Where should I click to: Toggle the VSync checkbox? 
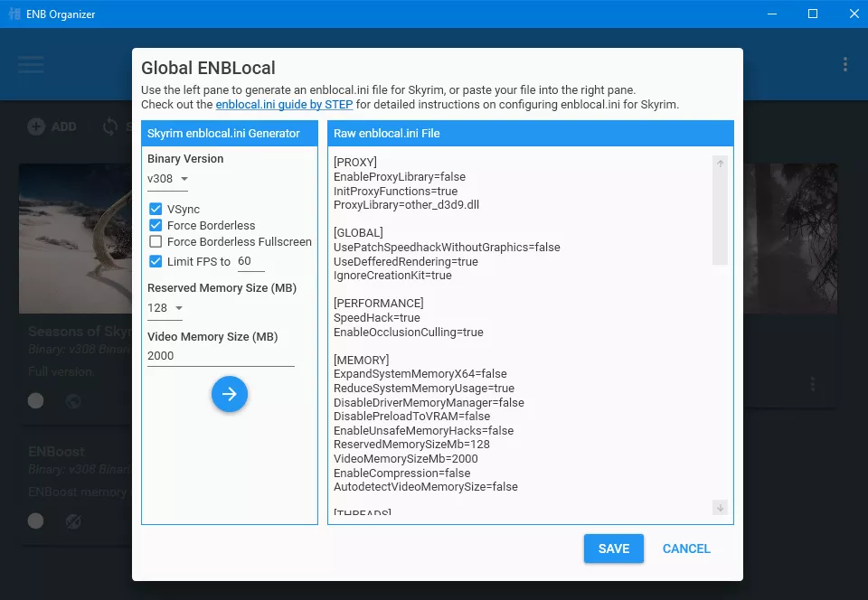click(156, 209)
